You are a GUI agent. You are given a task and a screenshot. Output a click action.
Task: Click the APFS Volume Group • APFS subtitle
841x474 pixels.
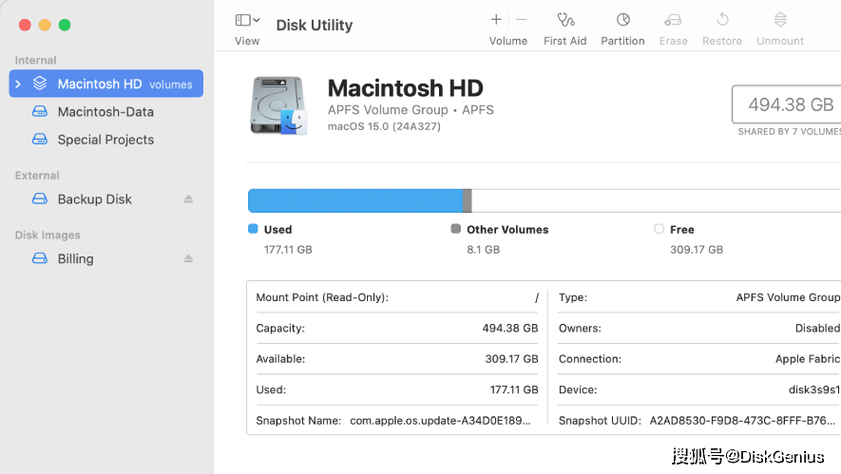click(411, 110)
